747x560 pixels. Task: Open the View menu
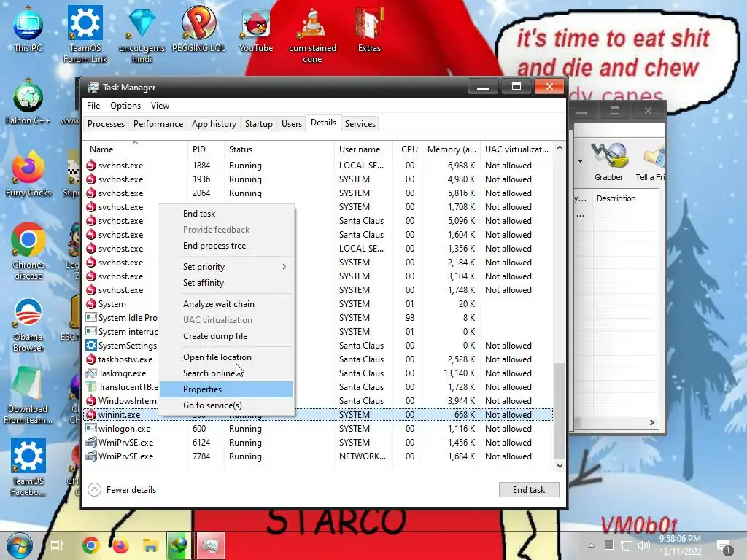tap(160, 106)
